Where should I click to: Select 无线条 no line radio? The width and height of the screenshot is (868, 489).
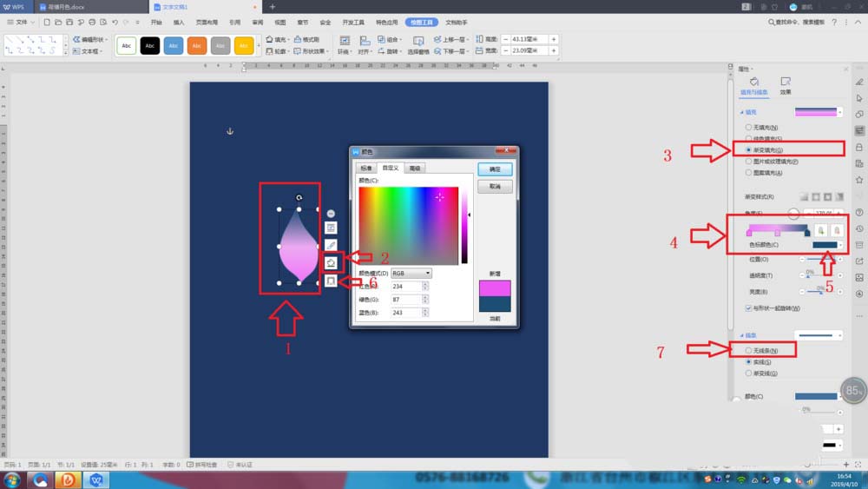pos(748,351)
